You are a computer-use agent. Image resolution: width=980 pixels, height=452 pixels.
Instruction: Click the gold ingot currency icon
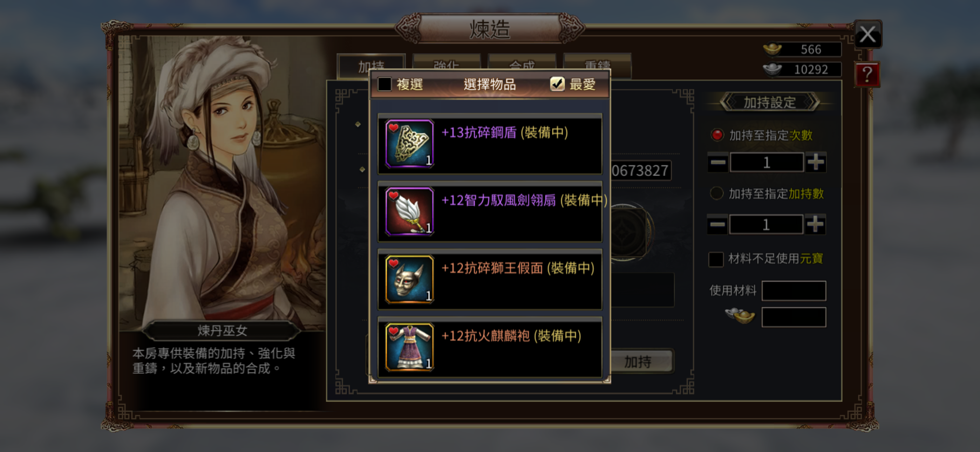coord(772,49)
